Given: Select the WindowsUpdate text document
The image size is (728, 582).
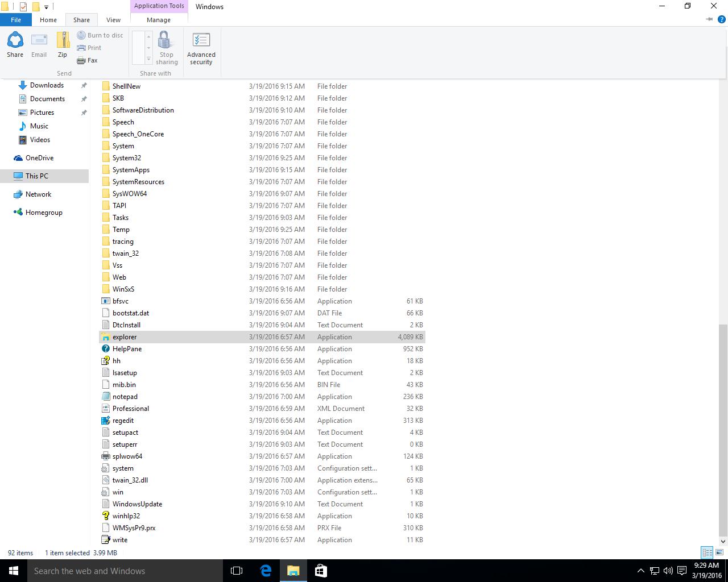Looking at the screenshot, I should [x=262, y=504].
